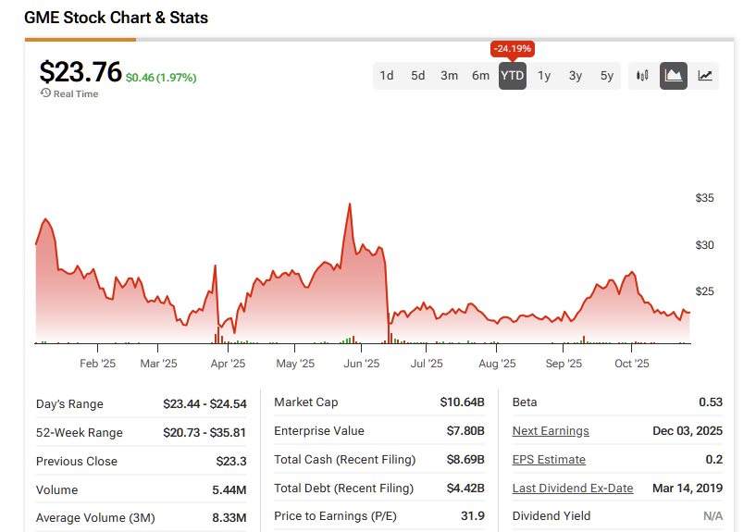Screen dimensions: 756x532
Task: Switch chart to 3y range
Action: 576,76
